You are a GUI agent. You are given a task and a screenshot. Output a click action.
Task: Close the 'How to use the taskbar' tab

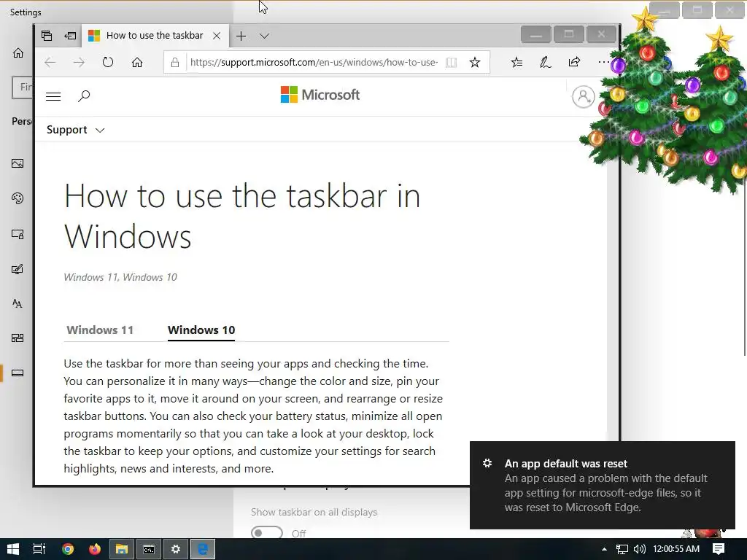click(x=217, y=36)
